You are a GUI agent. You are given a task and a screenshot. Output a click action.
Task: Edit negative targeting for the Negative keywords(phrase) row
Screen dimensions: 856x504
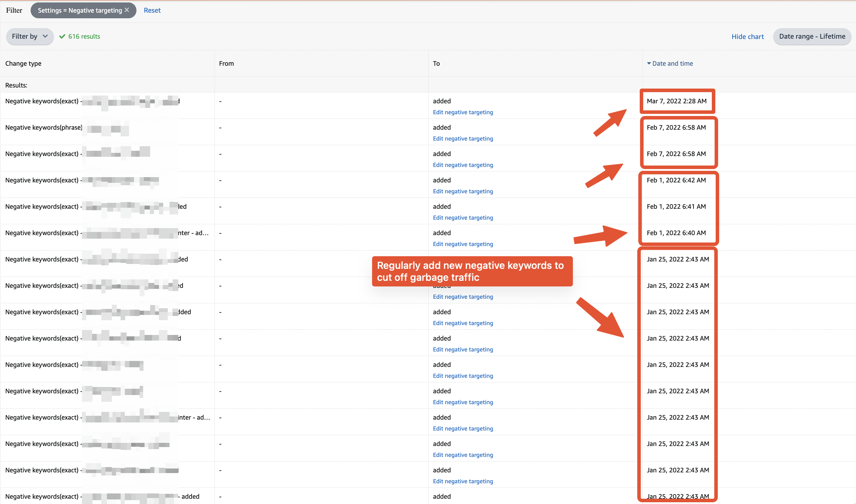pyautogui.click(x=463, y=138)
